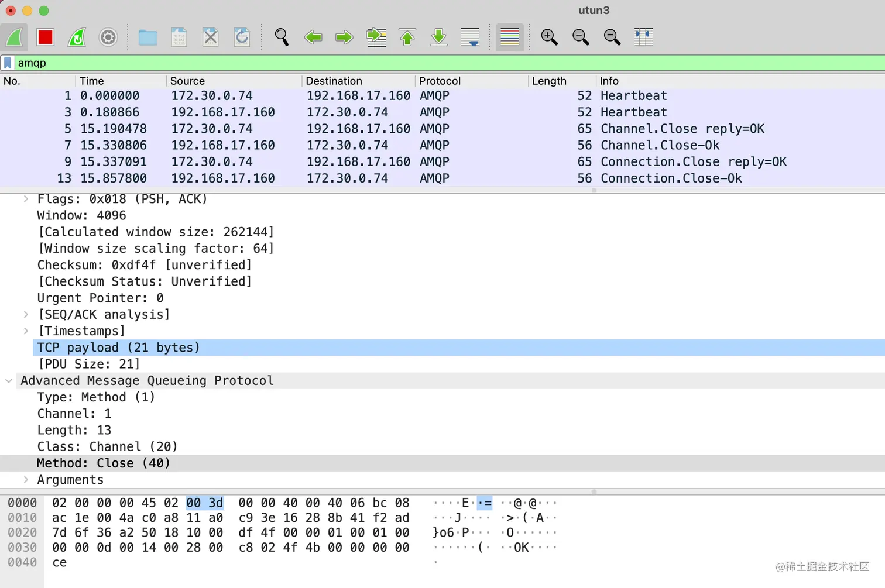
Task: Select packet 3 Heartbeat row
Action: tap(442, 112)
